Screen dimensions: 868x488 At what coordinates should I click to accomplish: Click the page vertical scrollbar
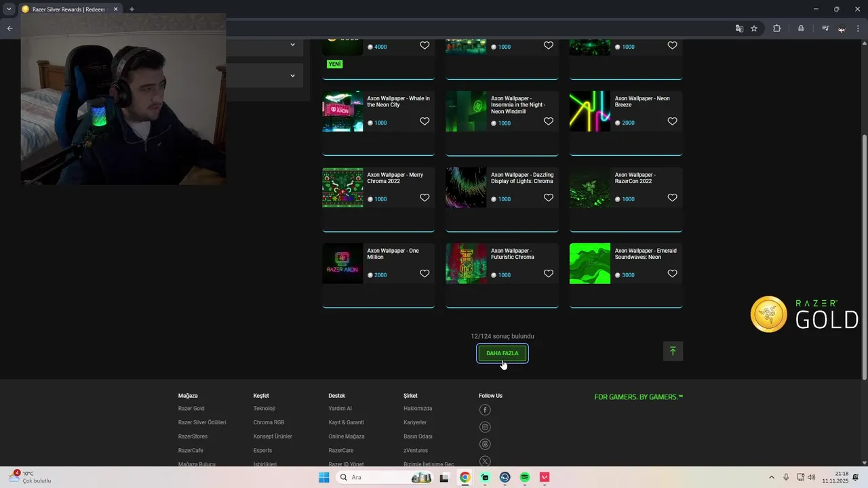pos(864,258)
